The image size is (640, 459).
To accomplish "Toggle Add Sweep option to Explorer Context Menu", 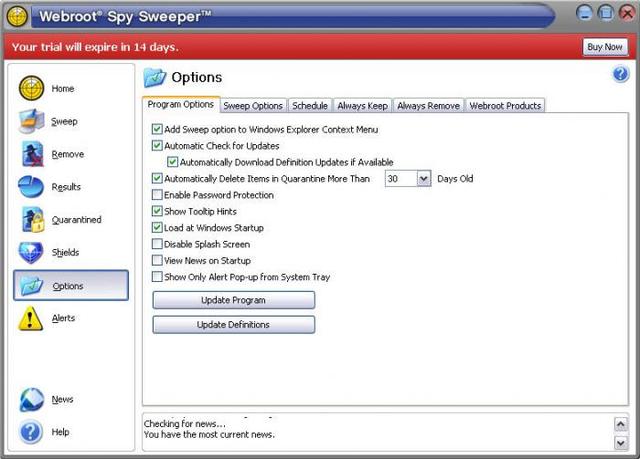I will (x=157, y=129).
